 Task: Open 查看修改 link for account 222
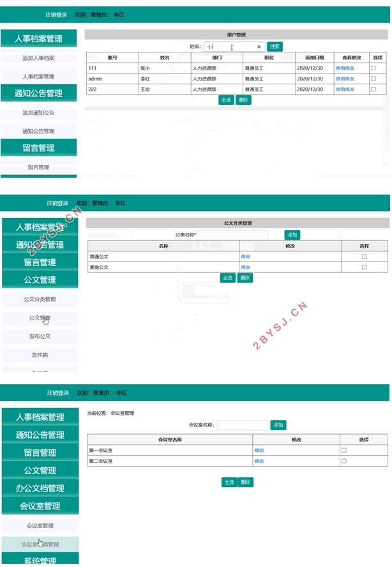(x=345, y=89)
